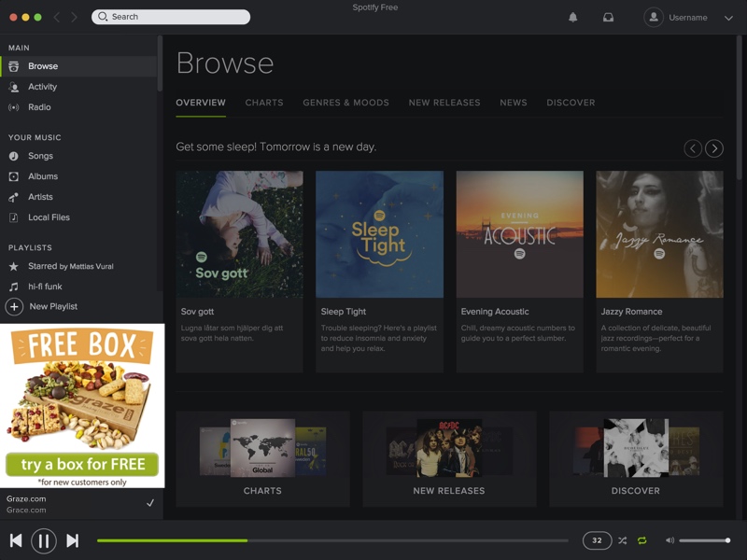747x560 pixels.
Task: Open the Sleep Tight playlist cover
Action: (379, 234)
